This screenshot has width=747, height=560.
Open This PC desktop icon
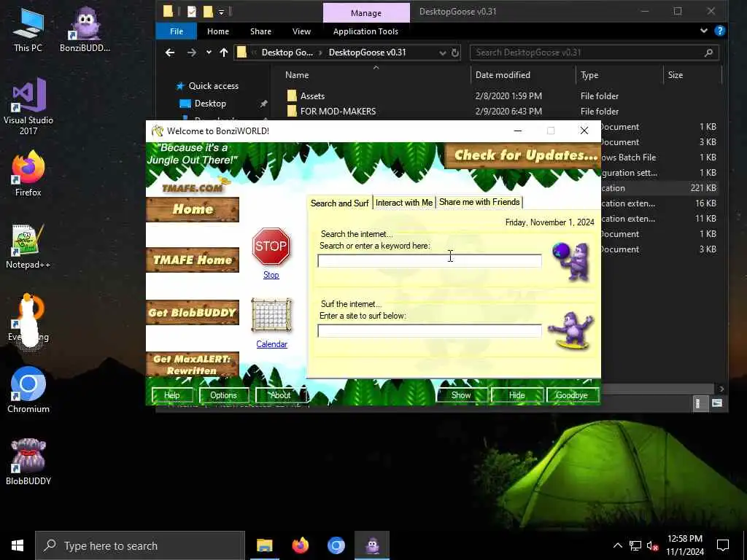(28, 29)
